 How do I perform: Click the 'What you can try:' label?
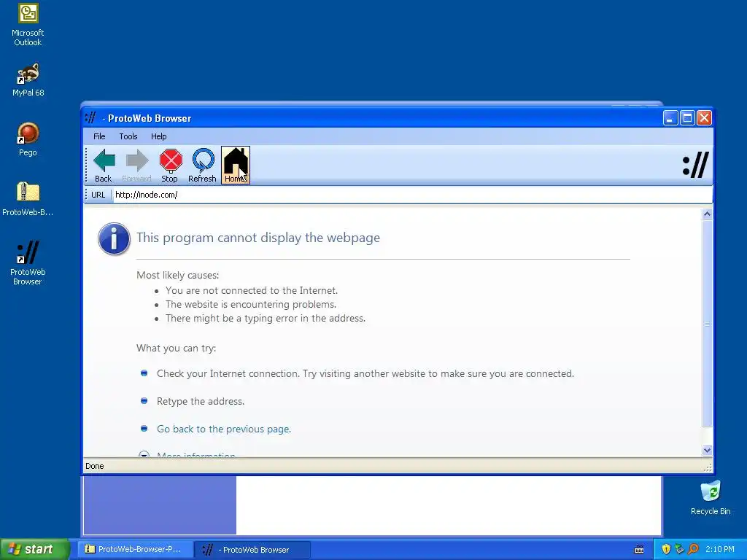coord(177,348)
